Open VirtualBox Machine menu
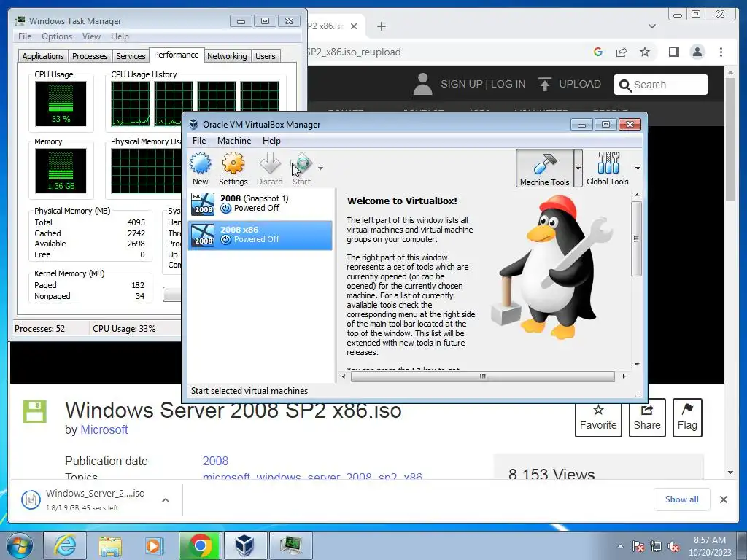 pos(234,141)
